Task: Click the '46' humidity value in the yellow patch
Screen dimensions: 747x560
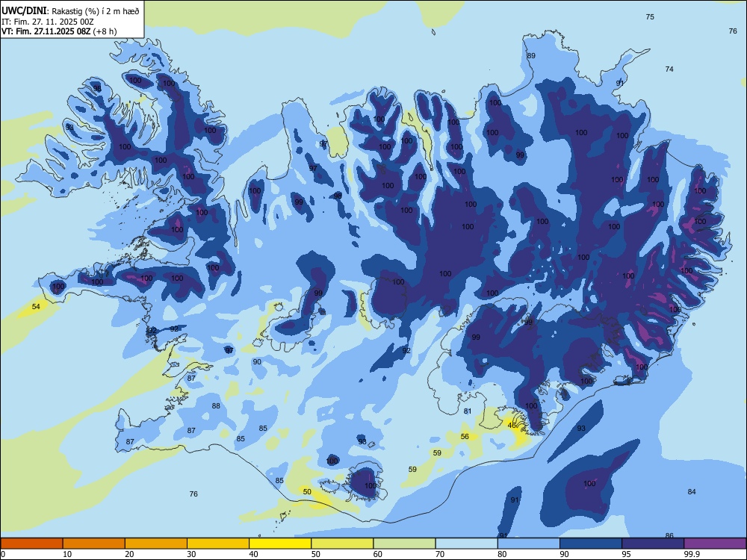Action: pos(512,426)
